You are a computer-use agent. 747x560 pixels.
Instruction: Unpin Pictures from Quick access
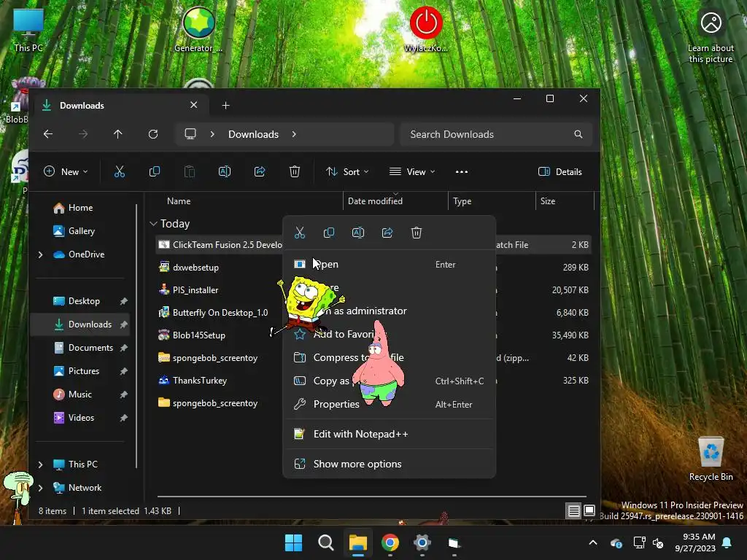(x=123, y=371)
